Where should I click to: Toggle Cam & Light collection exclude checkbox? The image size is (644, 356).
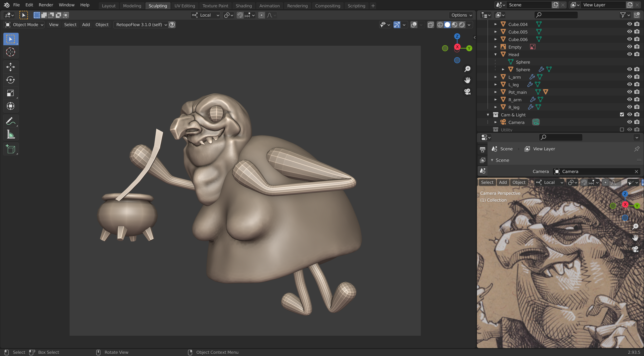coord(622,115)
